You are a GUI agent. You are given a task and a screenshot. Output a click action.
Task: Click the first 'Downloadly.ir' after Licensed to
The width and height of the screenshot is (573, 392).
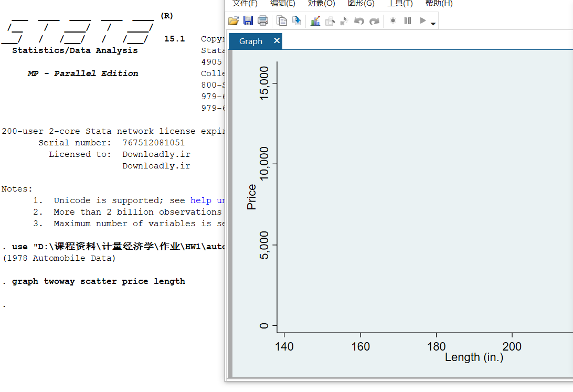[156, 154]
